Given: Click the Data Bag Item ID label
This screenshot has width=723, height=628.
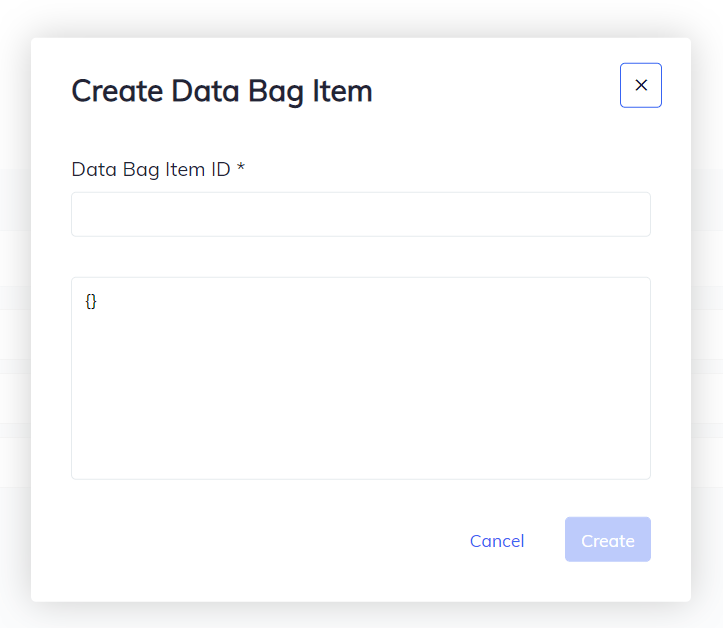Looking at the screenshot, I should tap(150, 169).
